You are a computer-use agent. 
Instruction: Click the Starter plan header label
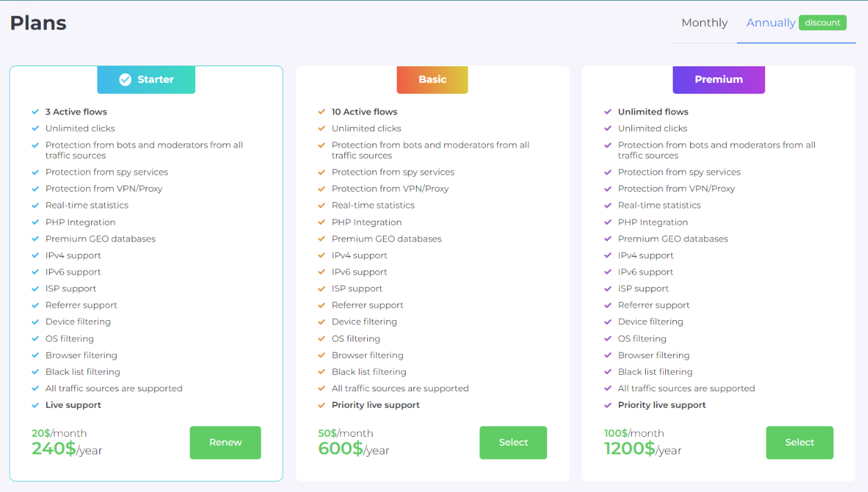click(x=155, y=79)
